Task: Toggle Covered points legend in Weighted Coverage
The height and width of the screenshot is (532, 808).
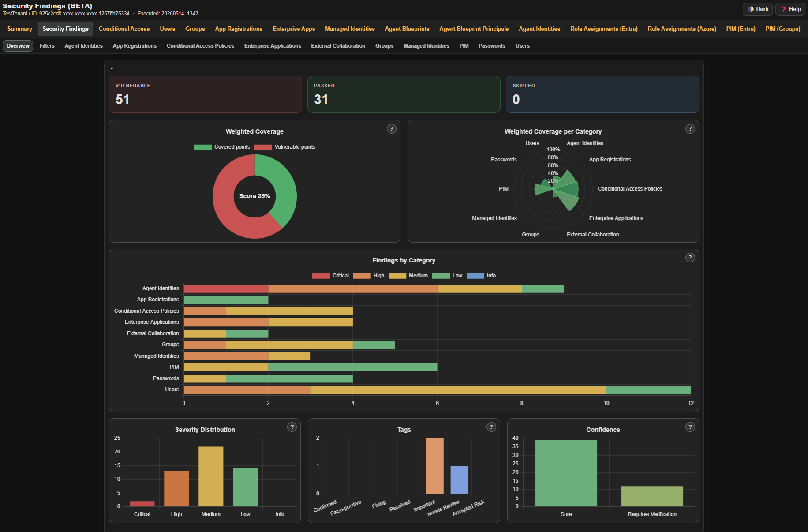Action: point(222,147)
